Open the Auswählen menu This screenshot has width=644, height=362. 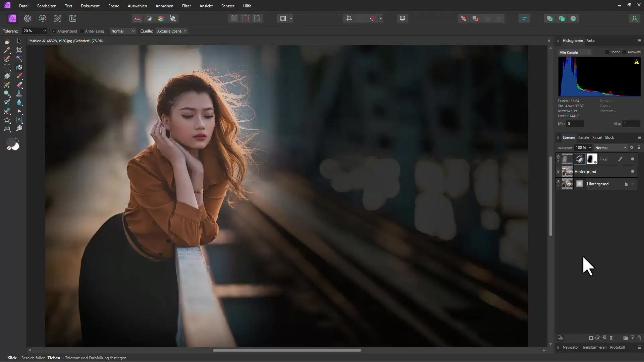pos(137,6)
